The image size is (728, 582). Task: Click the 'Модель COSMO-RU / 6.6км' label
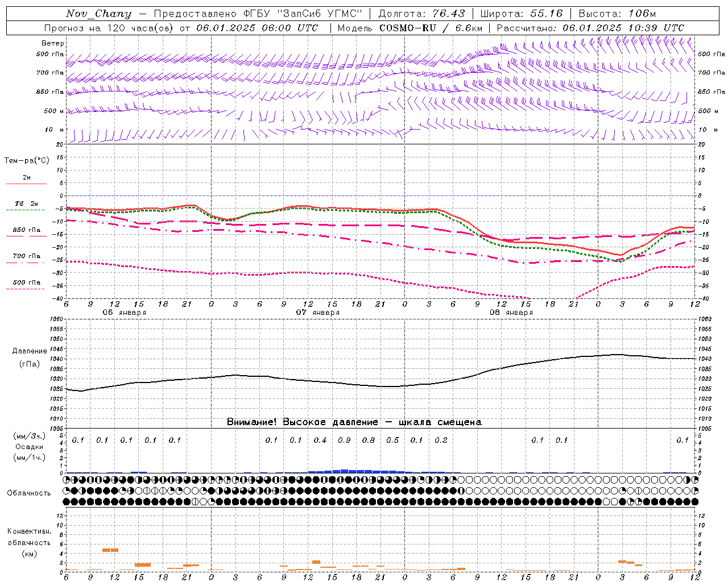pos(410,28)
